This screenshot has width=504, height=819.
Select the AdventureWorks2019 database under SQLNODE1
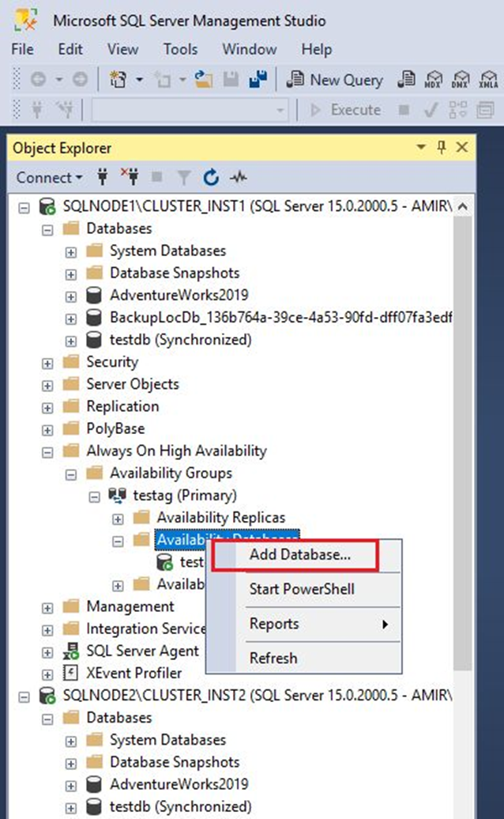[179, 296]
